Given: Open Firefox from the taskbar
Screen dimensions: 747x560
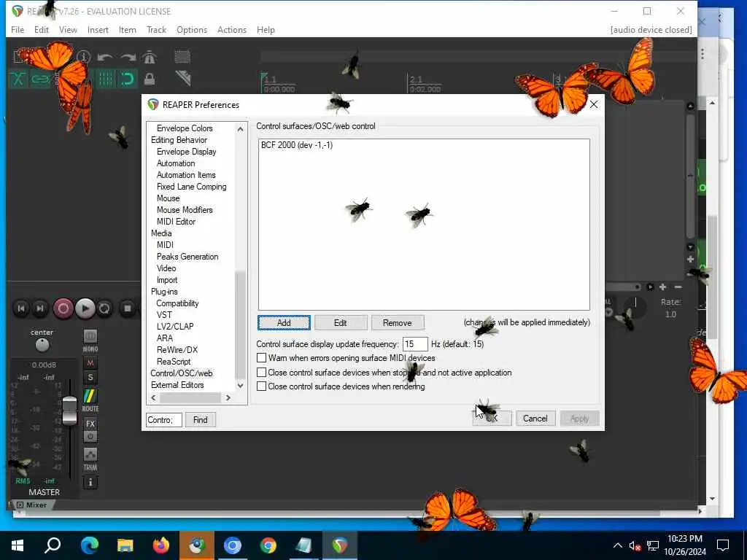Looking at the screenshot, I should 161,545.
